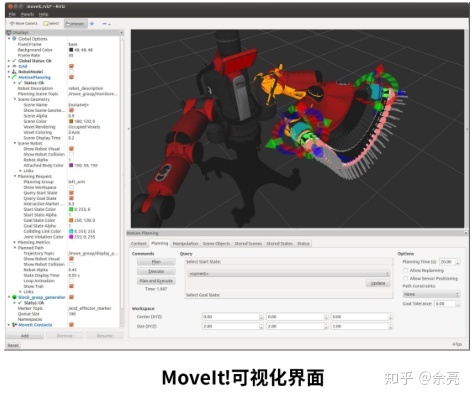Open the Select Start State dropdown

[x=288, y=274]
